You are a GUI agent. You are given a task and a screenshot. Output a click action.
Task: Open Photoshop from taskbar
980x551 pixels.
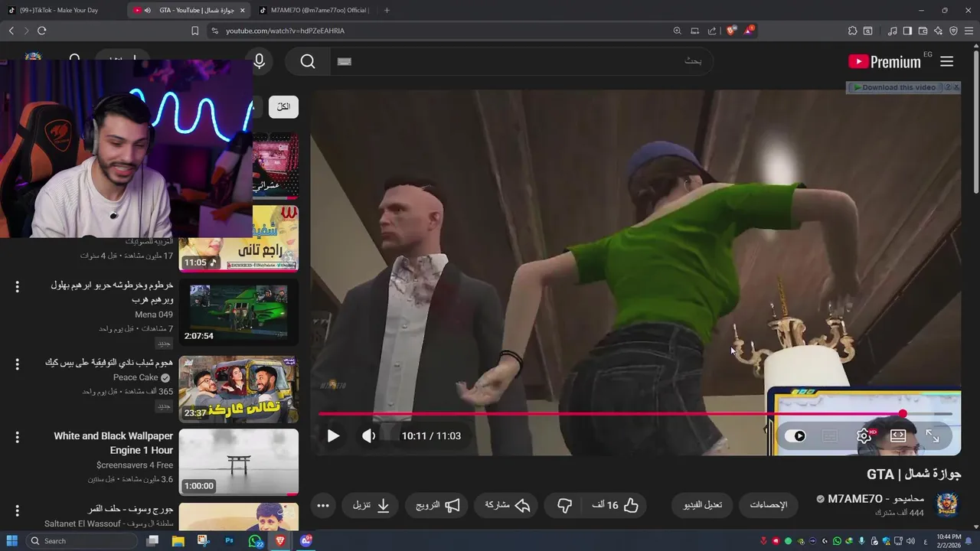(x=229, y=540)
